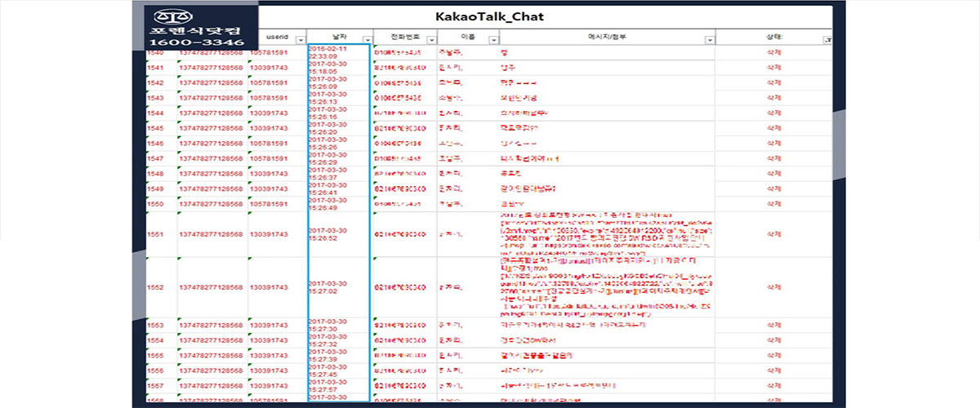Select chat ID 137478277128568 in row 1553

211,325
